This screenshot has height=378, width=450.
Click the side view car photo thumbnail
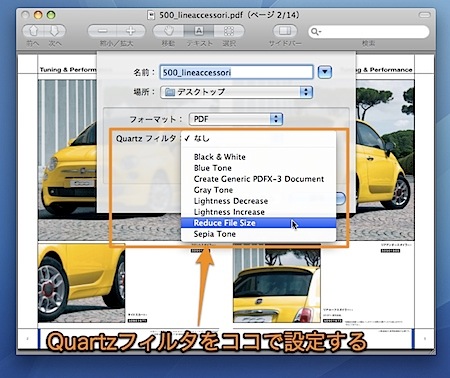click(x=81, y=283)
